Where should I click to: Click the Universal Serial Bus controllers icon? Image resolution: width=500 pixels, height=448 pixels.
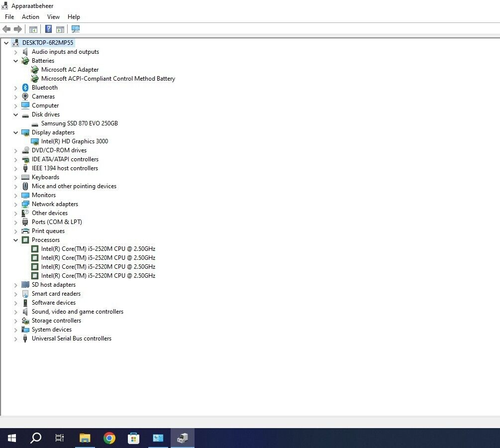pos(25,338)
